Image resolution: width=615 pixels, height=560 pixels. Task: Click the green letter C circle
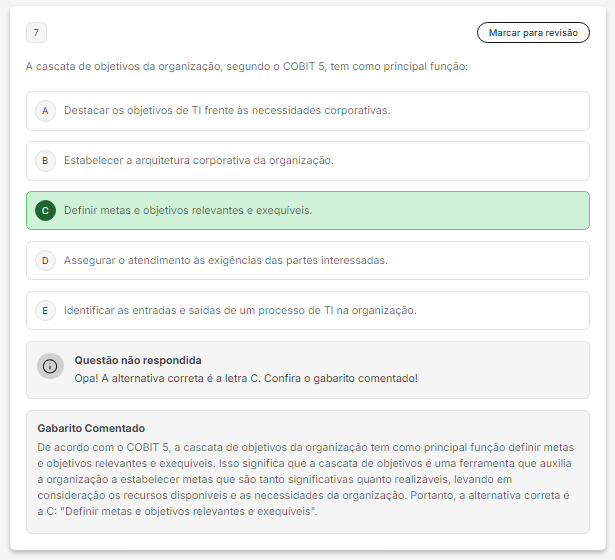pyautogui.click(x=45, y=211)
